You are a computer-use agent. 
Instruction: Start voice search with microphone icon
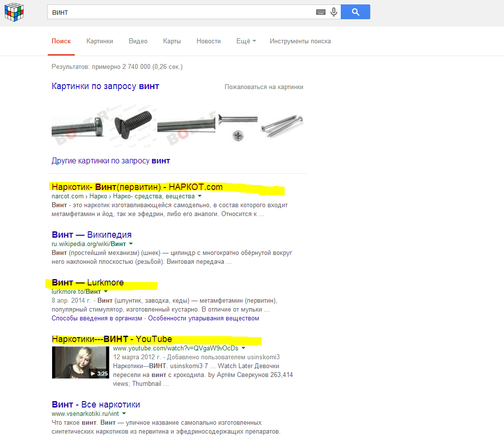(x=334, y=12)
